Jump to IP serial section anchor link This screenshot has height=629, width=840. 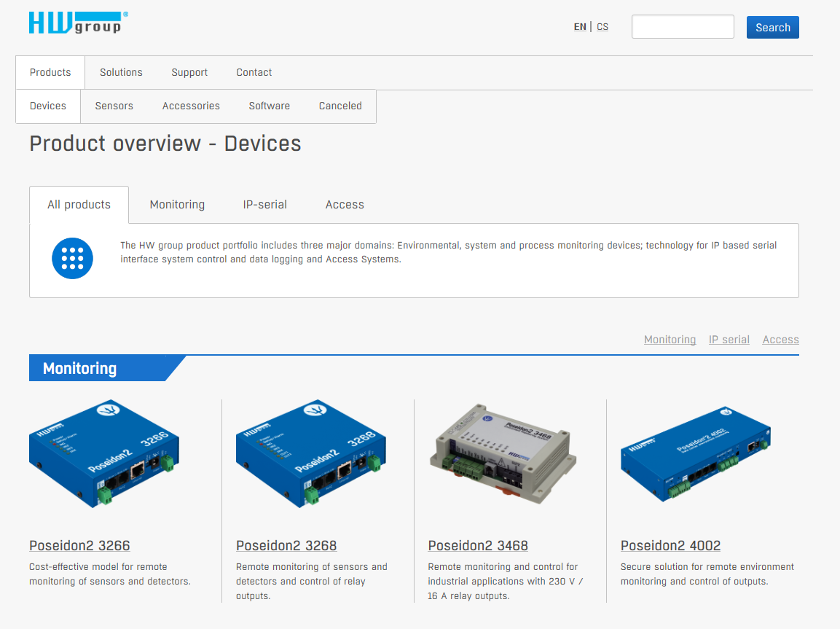729,340
